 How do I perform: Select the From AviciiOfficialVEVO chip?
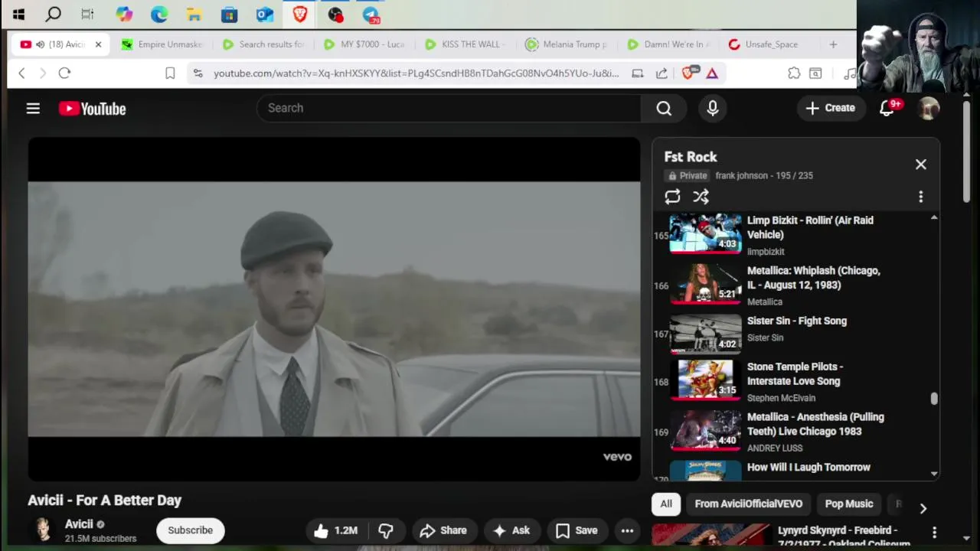pos(748,504)
